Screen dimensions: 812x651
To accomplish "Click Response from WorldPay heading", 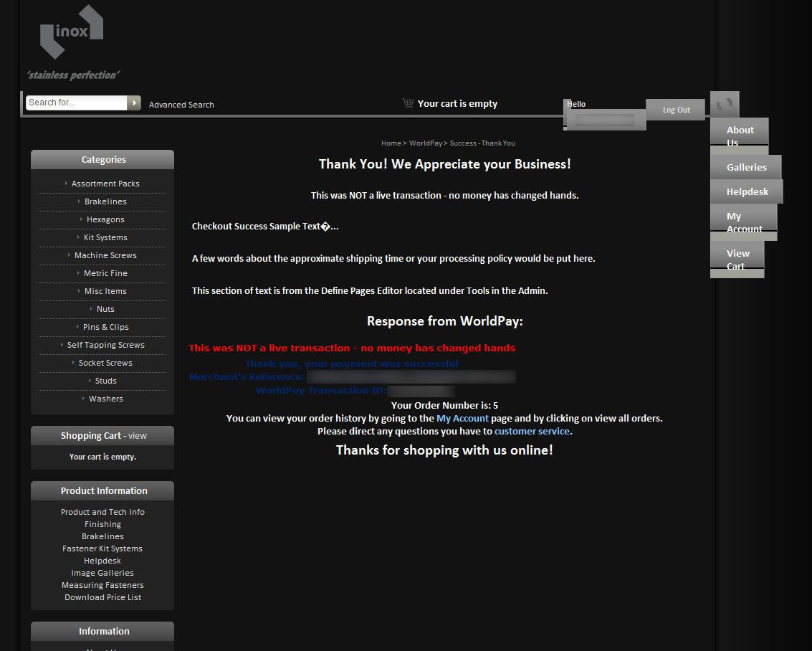I will tap(445, 321).
